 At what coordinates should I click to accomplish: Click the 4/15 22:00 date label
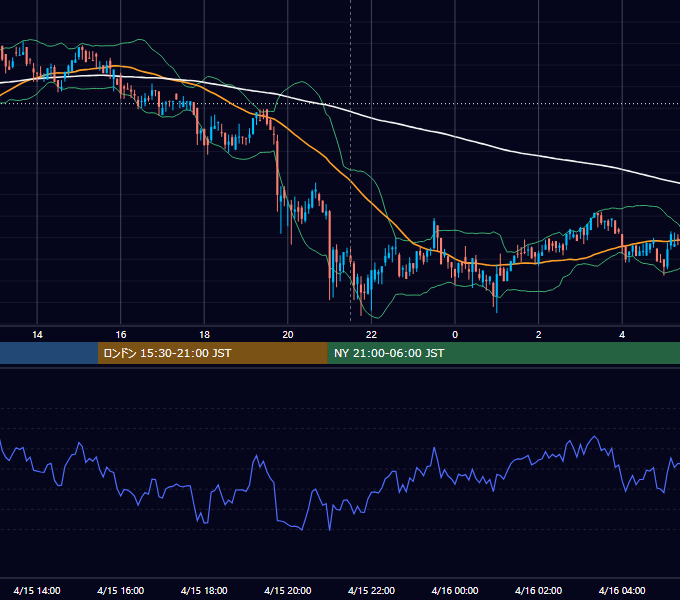click(371, 590)
